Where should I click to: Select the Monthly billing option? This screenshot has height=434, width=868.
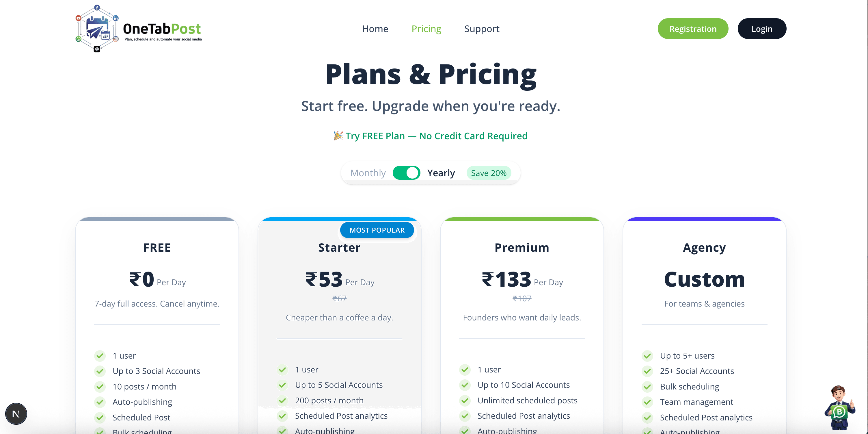[368, 173]
